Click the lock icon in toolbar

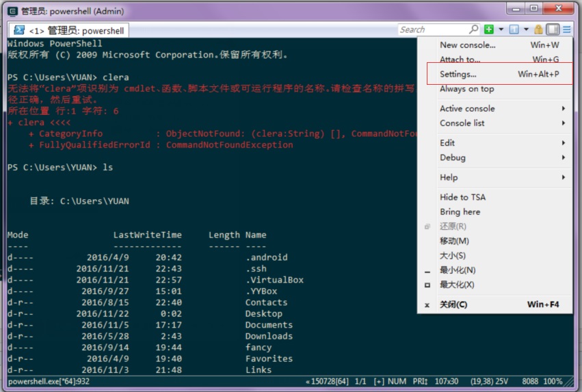[x=539, y=29]
